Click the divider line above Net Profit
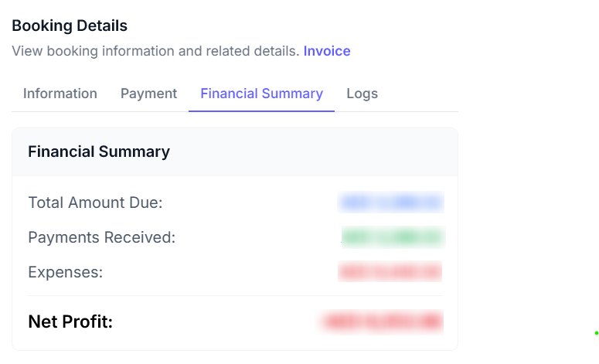The height and width of the screenshot is (364, 599). pos(235,295)
